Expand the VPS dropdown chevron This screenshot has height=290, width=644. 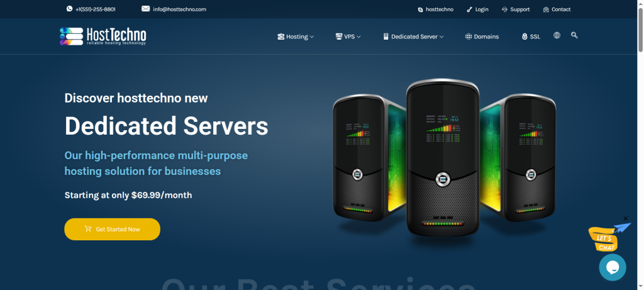pos(358,37)
